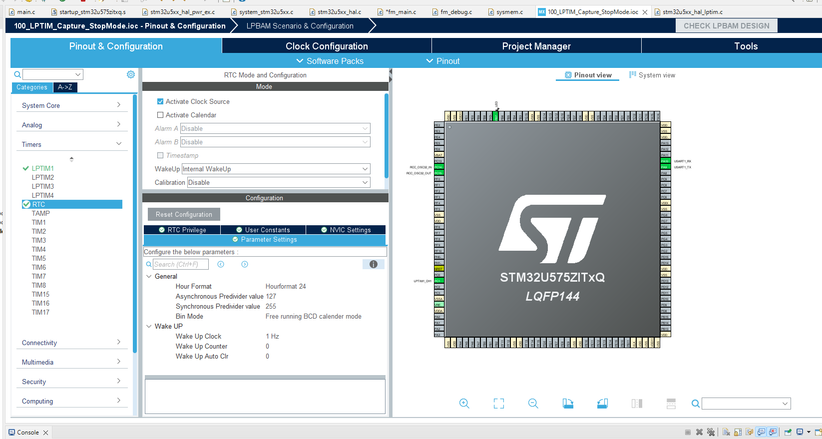Remove launch with console X icon
Screen dimensions: 822x439
[x=699, y=433]
